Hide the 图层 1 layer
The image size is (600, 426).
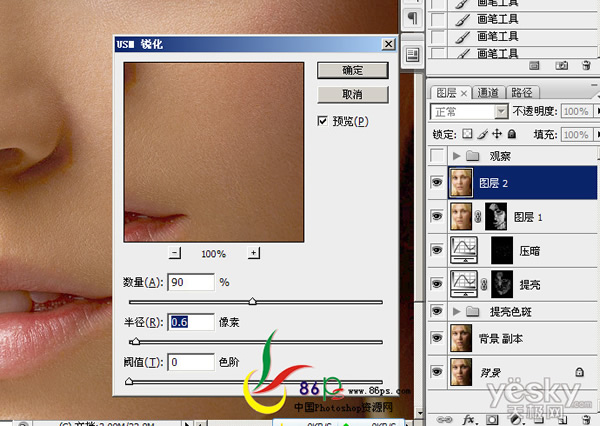tap(437, 216)
